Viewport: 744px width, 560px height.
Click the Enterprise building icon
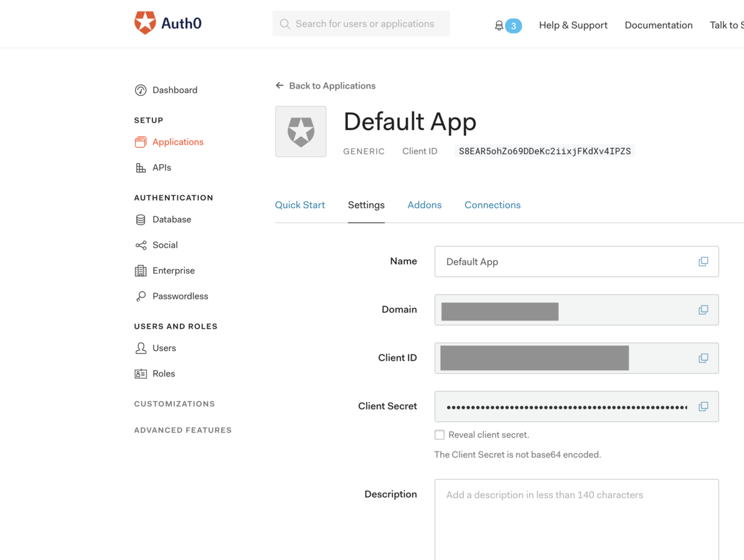coord(141,271)
